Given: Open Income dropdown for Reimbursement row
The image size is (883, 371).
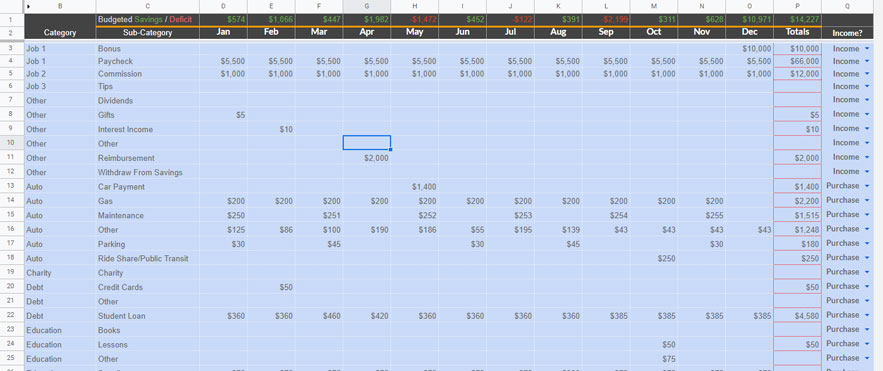Looking at the screenshot, I should [x=867, y=158].
